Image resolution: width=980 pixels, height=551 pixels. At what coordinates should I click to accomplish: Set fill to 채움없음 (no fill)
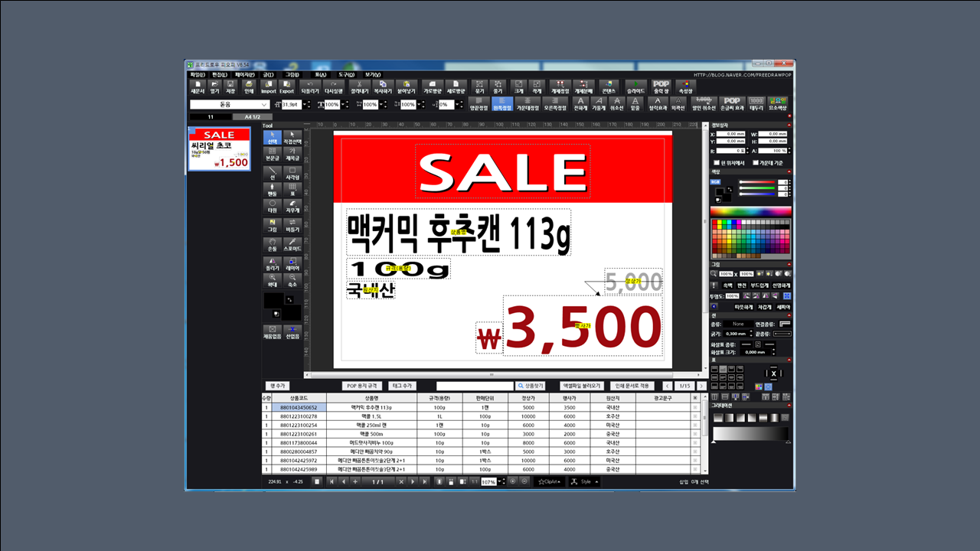273,332
